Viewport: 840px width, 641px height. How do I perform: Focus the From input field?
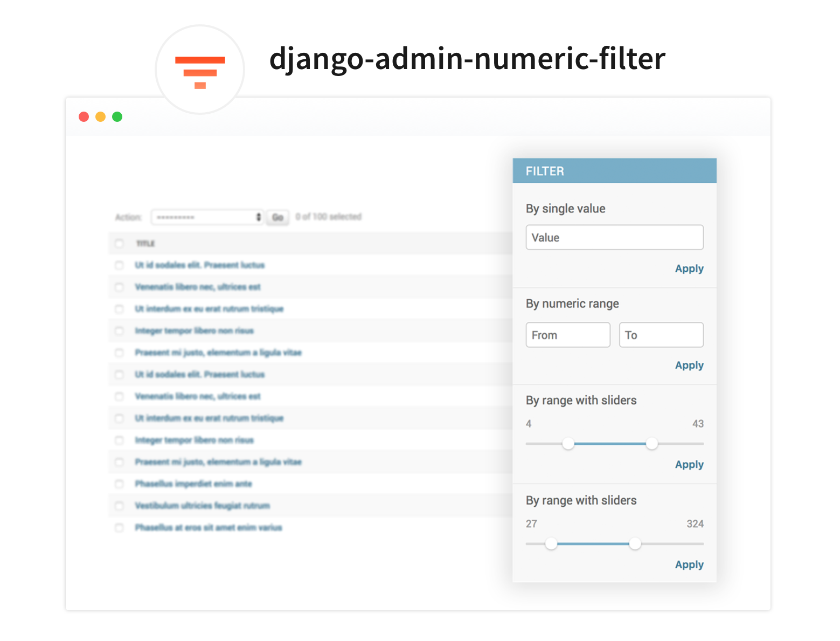[x=568, y=335]
